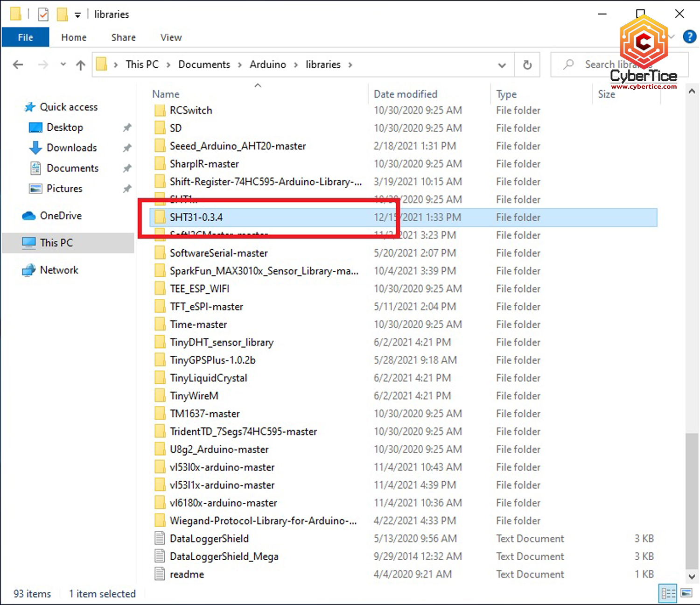Expand chevron after Arduino in address path
This screenshot has width=700, height=605.
point(296,65)
